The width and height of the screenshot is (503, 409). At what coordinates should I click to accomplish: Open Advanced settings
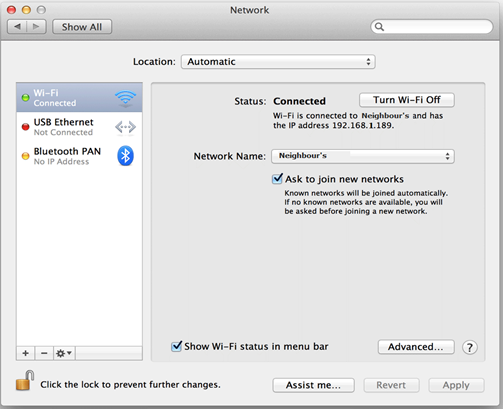tap(416, 347)
